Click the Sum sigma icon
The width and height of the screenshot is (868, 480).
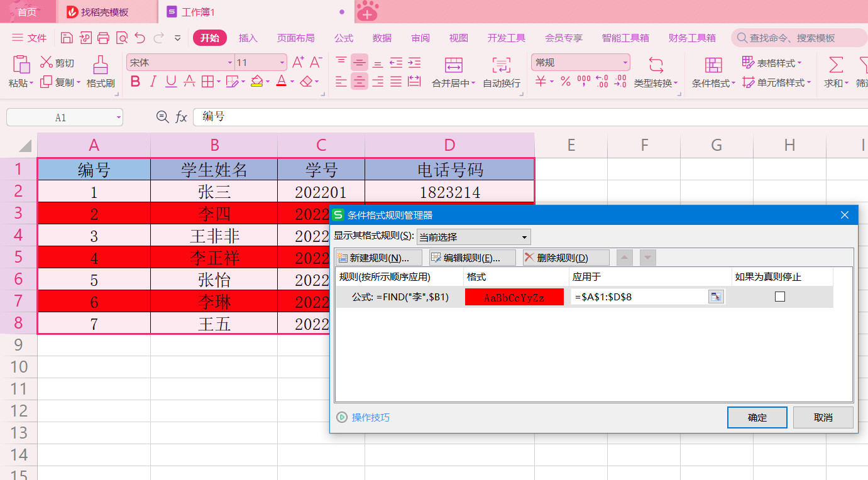(835, 65)
